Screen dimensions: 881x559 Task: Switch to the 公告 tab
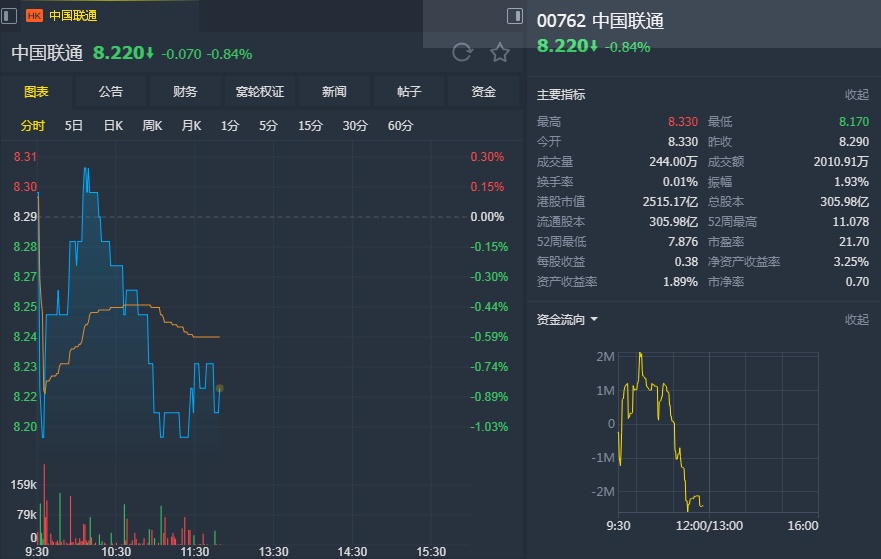pyautogui.click(x=111, y=92)
